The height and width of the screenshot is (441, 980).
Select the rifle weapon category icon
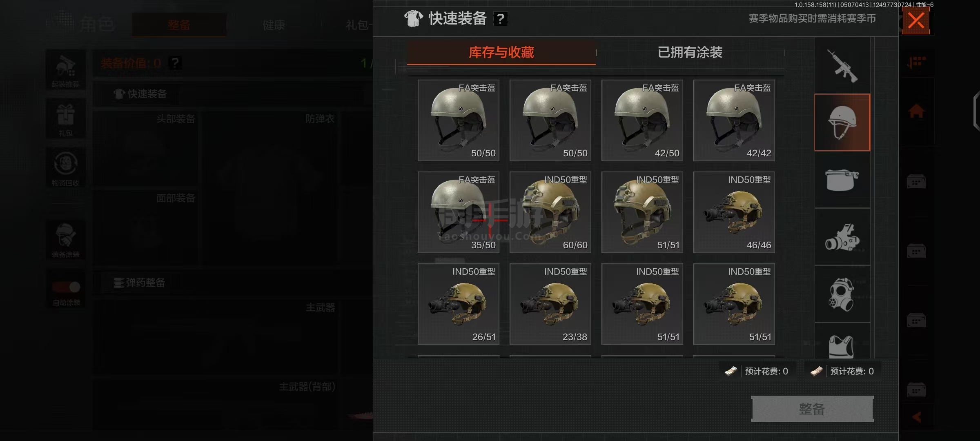[x=842, y=65]
